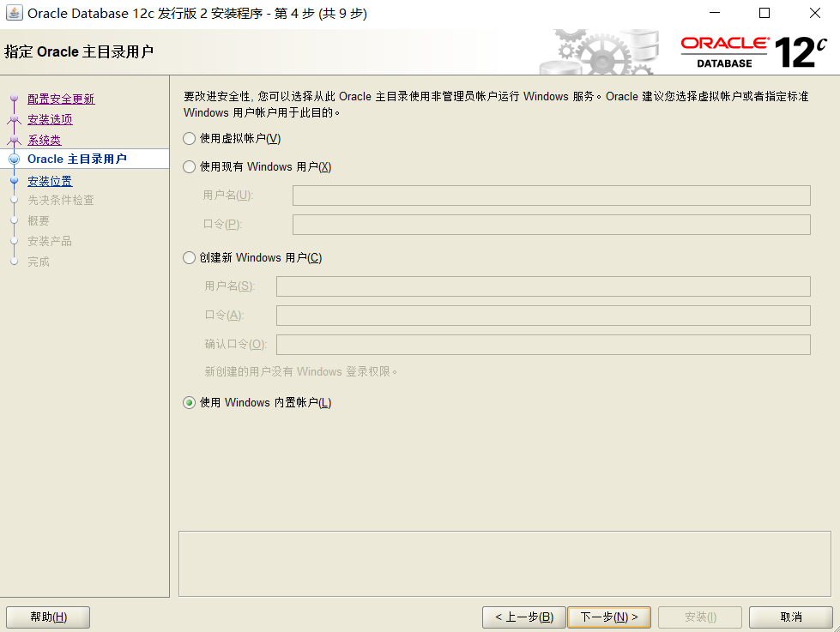Click 口令(P) field for existing user
The width and height of the screenshot is (840, 632).
pos(551,225)
